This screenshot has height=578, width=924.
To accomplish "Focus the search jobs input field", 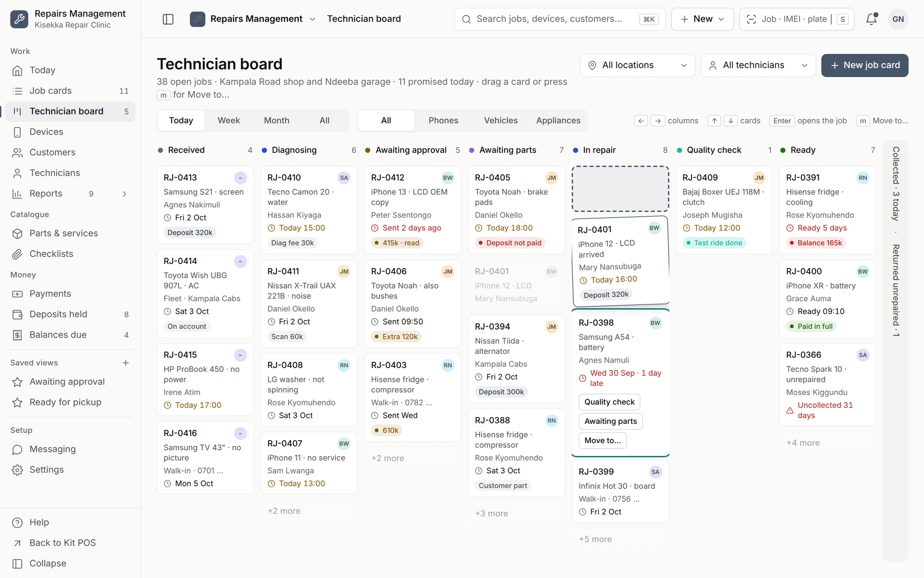I will coord(560,19).
